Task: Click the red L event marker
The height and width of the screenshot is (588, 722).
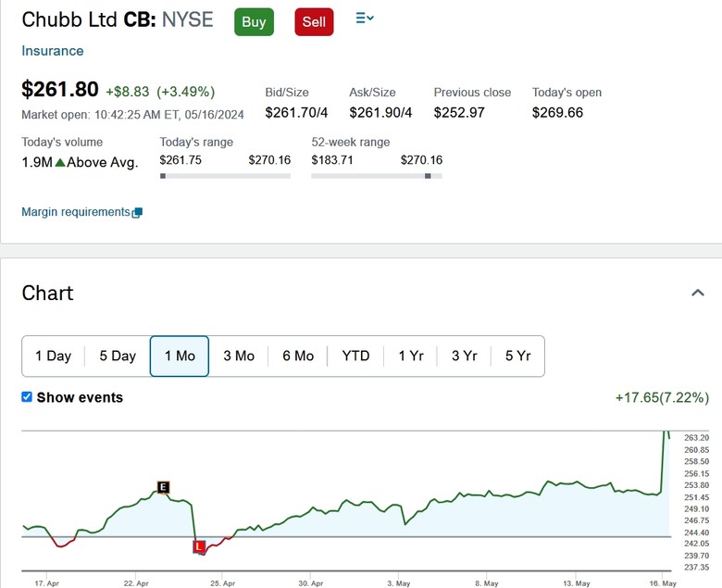Action: (x=199, y=546)
